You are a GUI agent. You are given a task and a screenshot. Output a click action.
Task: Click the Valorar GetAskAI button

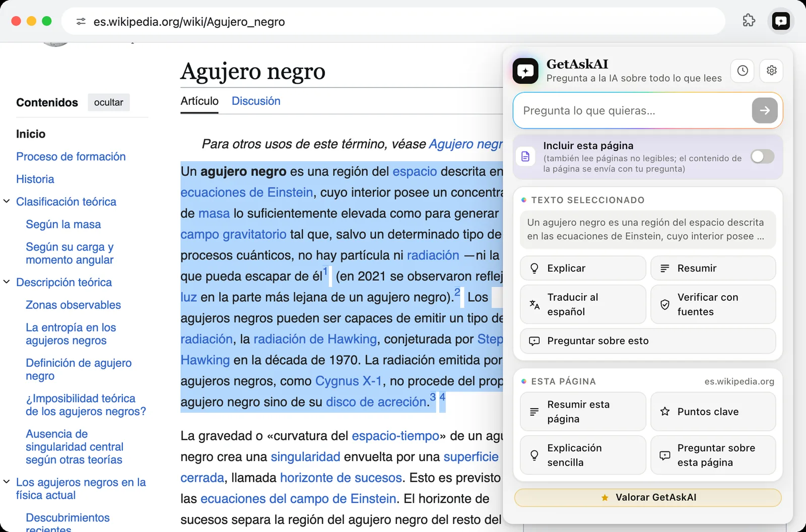[648, 498]
